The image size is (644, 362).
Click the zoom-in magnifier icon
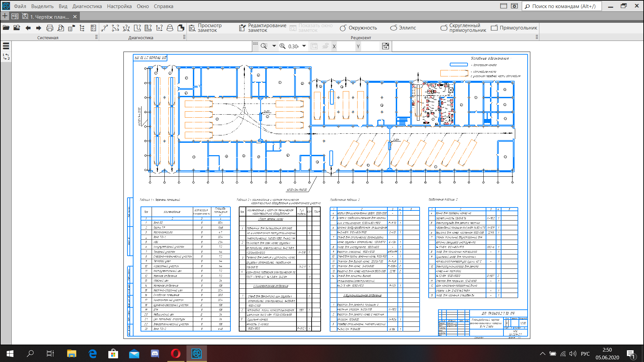pos(283,46)
